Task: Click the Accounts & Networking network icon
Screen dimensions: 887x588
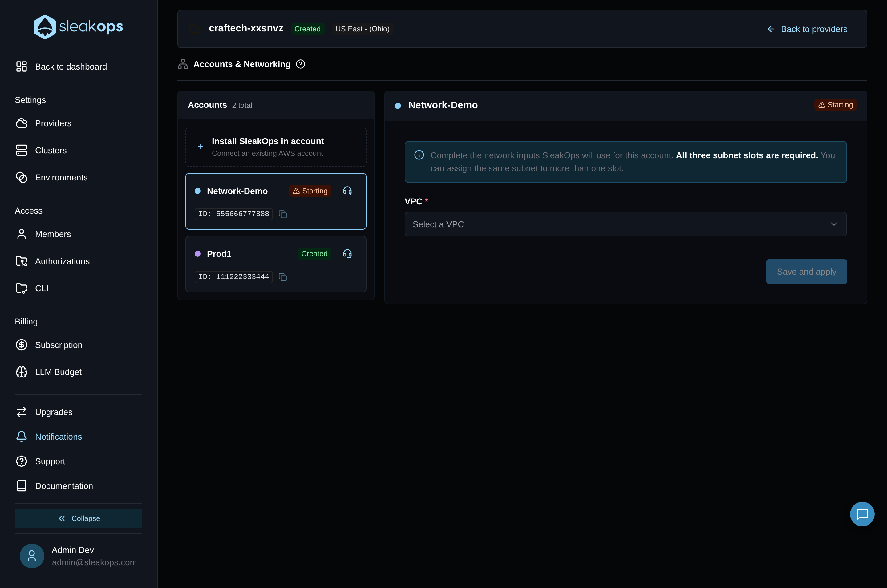Action: tap(183, 64)
